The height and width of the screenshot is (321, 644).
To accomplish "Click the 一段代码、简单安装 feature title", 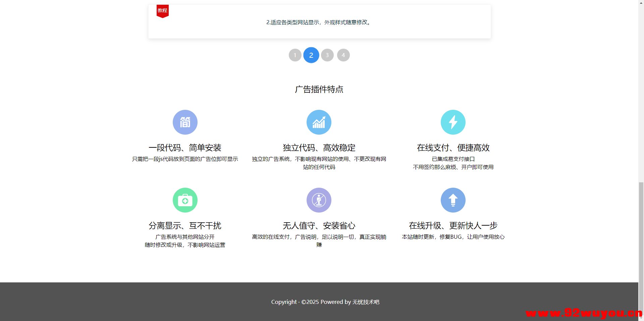I will point(185,148).
